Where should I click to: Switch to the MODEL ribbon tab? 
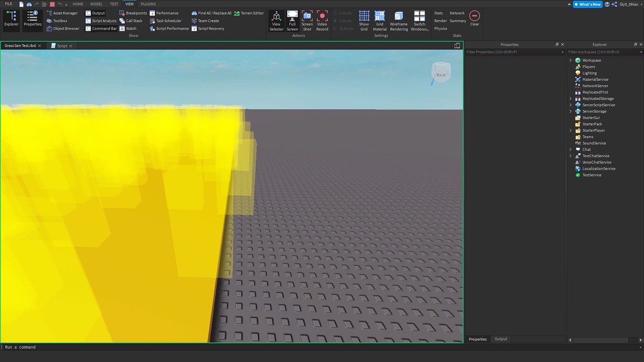pyautogui.click(x=97, y=4)
